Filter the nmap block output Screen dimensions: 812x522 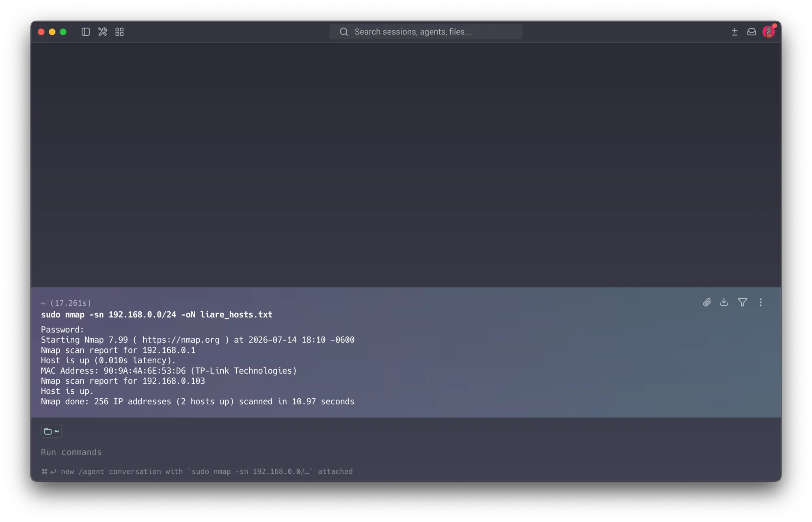[743, 302]
